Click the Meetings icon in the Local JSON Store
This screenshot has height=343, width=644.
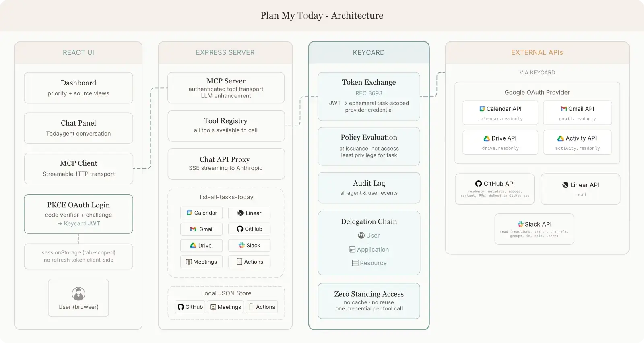(x=213, y=307)
